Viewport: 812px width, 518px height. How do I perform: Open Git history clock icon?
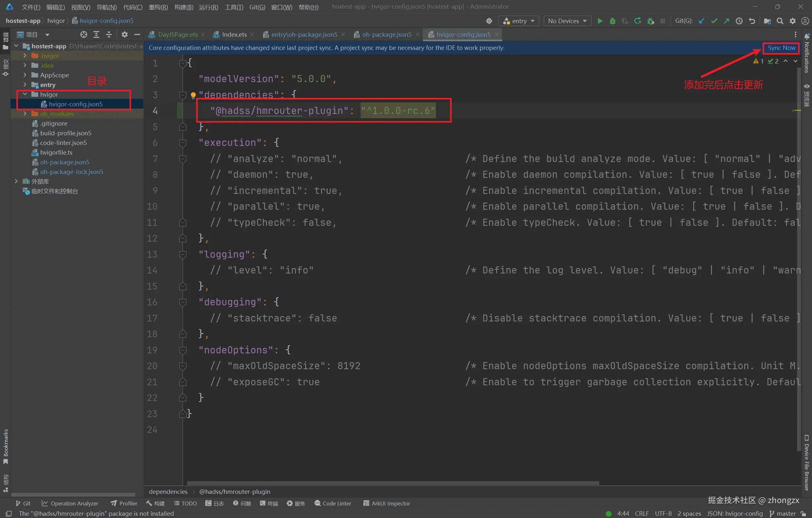point(739,21)
